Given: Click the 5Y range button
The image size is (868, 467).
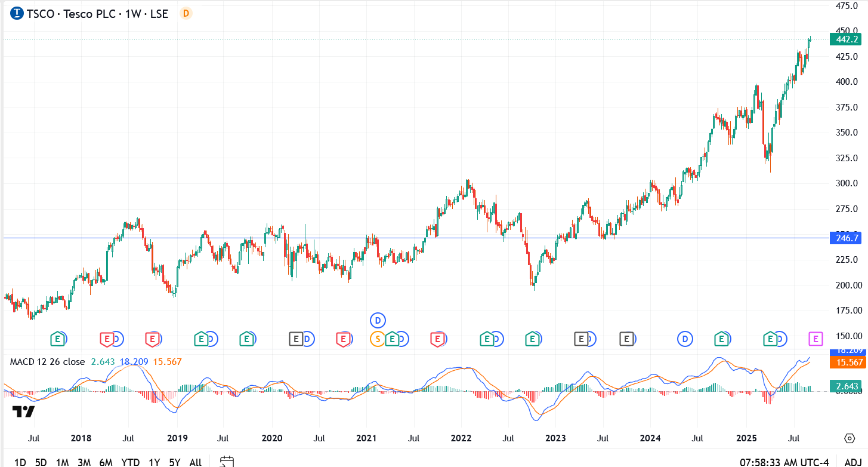Looking at the screenshot, I should (174, 462).
